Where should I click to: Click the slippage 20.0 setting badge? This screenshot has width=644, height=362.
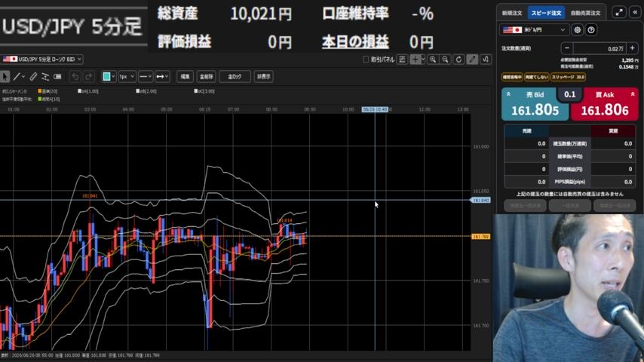(x=568, y=77)
